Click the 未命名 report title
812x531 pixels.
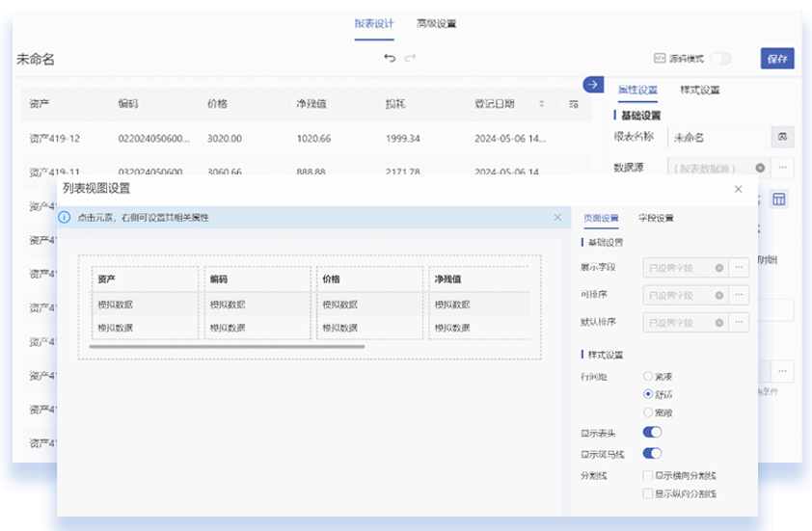[x=36, y=60]
